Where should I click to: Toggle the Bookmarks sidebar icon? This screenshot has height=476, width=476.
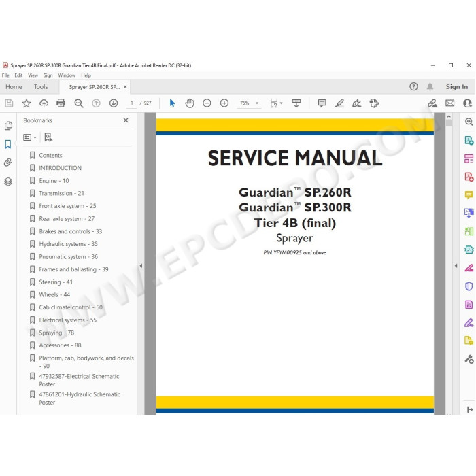pos(8,144)
